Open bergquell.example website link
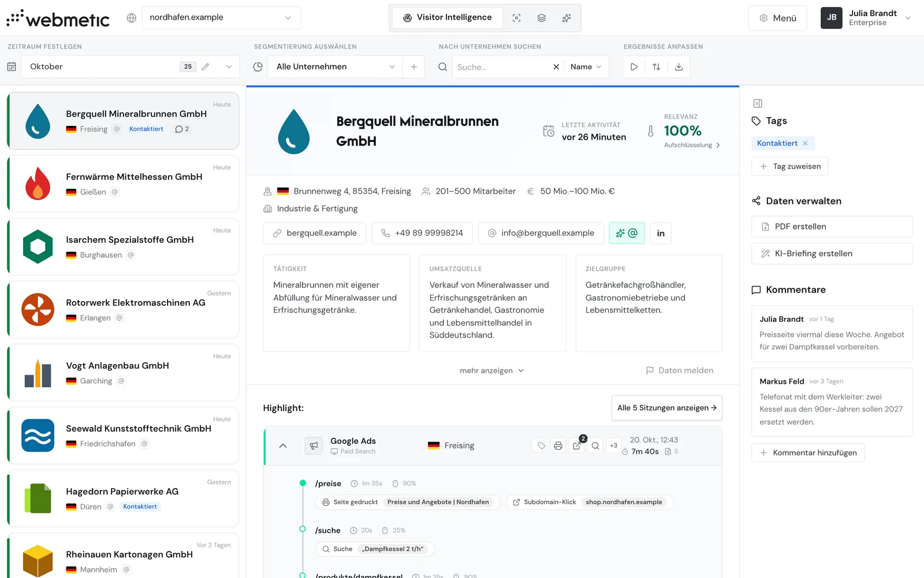This screenshot has height=578, width=924. click(315, 233)
